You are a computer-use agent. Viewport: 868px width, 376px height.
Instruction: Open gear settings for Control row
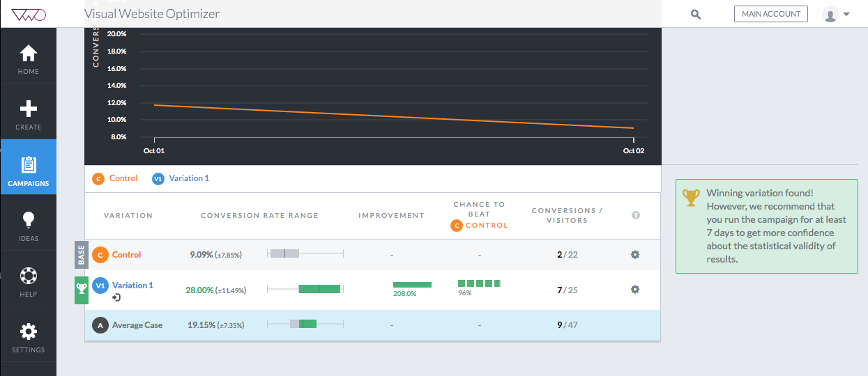(x=635, y=255)
